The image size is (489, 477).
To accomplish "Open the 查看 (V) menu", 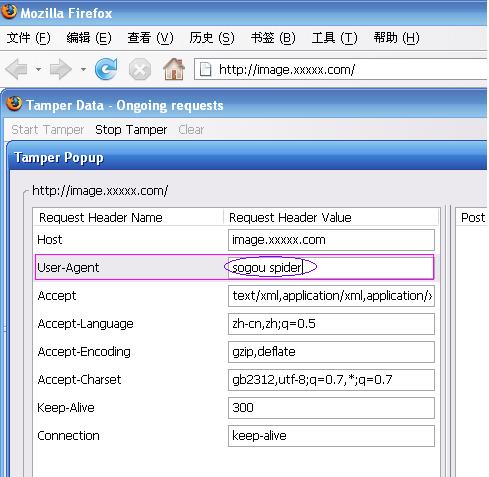I will pos(150,38).
